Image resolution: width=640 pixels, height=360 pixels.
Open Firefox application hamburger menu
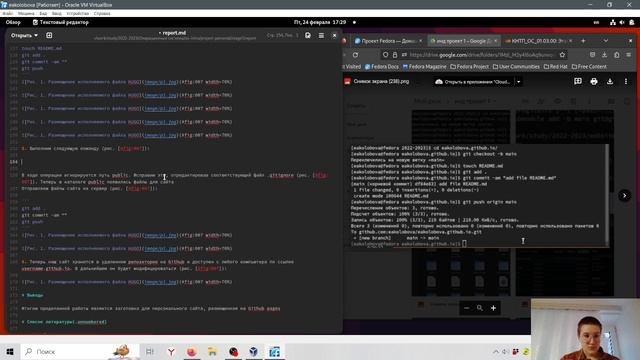pyautogui.click(x=629, y=55)
